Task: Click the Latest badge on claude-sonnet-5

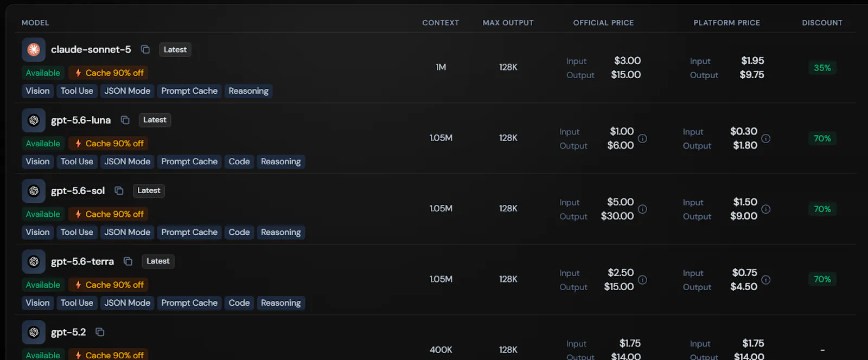Action: (175, 49)
